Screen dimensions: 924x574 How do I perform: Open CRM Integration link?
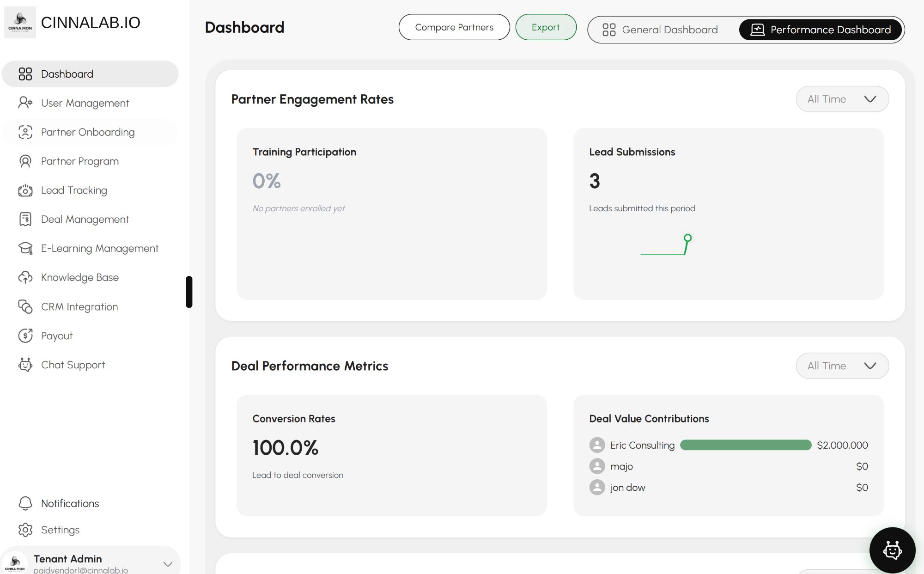pos(90,307)
